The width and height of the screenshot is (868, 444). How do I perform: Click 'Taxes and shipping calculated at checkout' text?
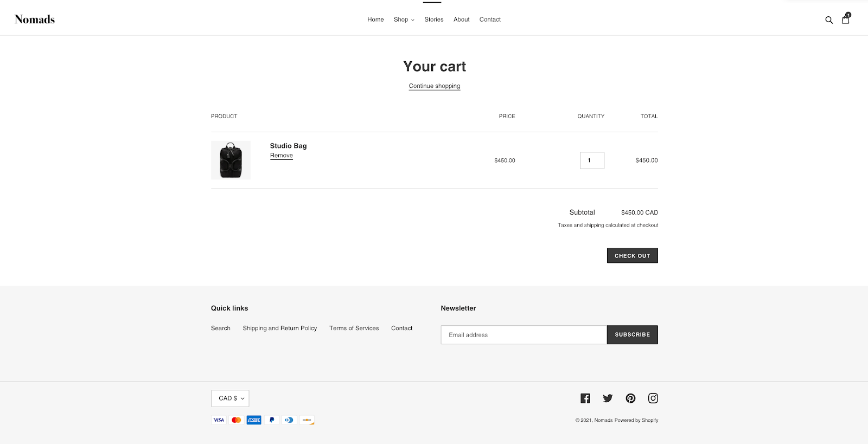608,226
